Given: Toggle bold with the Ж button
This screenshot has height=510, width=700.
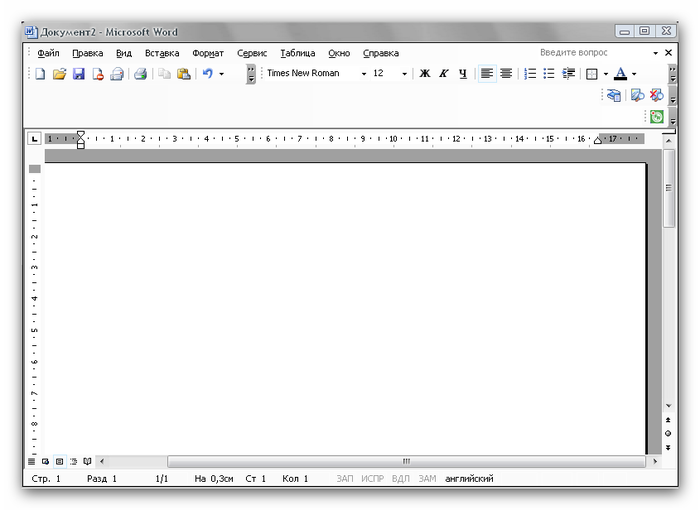Looking at the screenshot, I should [x=425, y=74].
